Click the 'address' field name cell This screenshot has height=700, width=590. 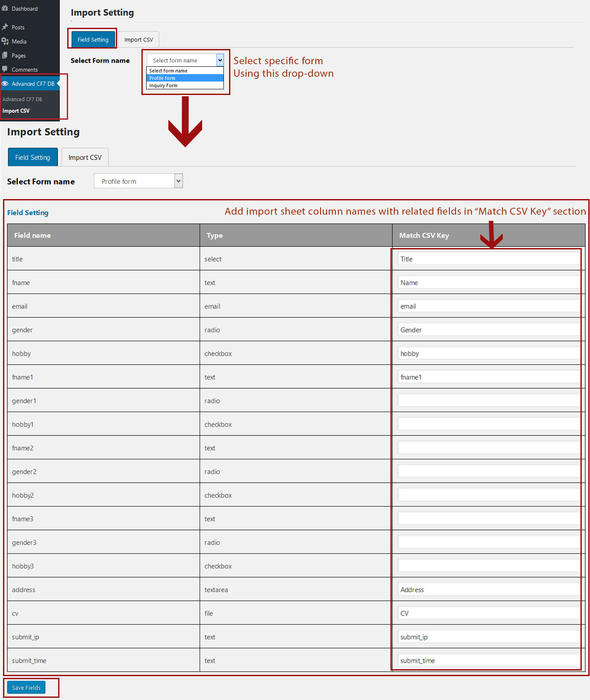point(104,589)
